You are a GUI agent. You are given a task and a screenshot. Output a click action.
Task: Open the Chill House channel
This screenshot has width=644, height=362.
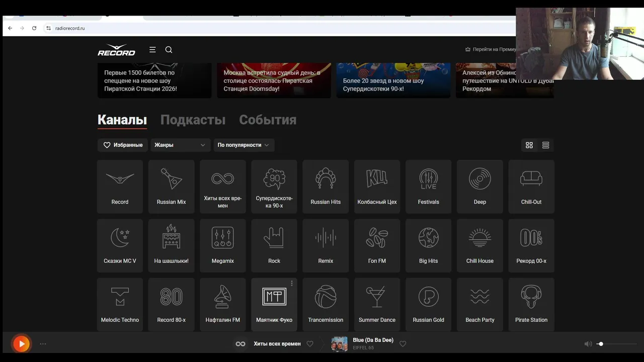point(480,246)
